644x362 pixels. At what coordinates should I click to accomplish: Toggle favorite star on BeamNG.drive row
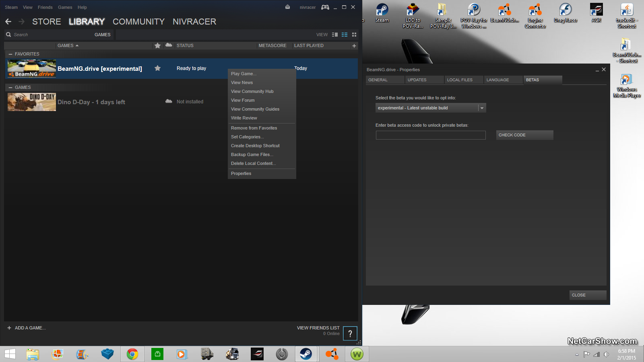(x=157, y=68)
